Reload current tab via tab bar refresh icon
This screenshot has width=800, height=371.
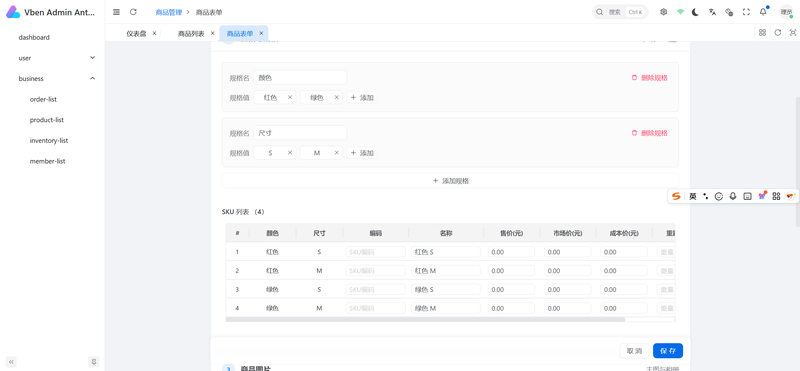pyautogui.click(x=778, y=32)
